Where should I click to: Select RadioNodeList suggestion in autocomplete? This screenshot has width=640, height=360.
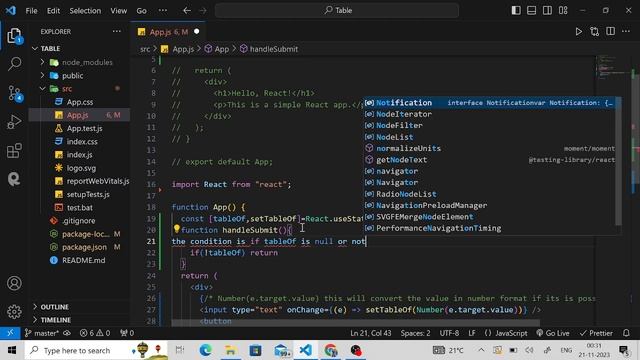[x=490, y=194]
